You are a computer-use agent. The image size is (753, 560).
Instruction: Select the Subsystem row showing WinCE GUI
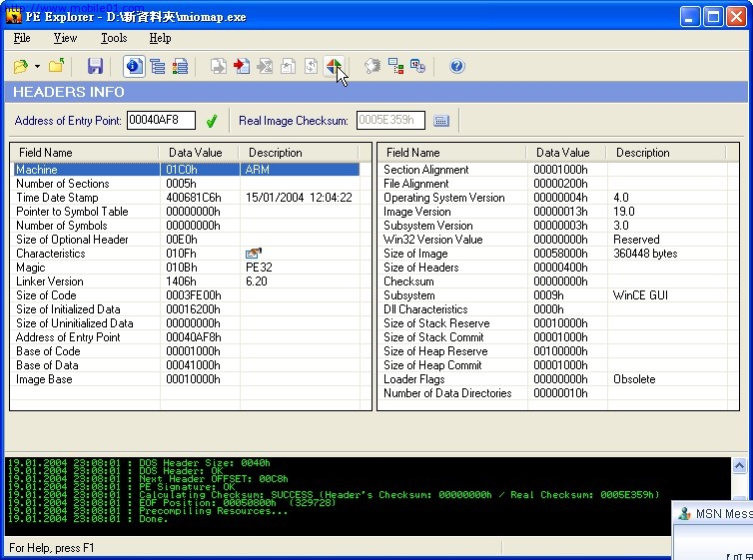point(554,295)
